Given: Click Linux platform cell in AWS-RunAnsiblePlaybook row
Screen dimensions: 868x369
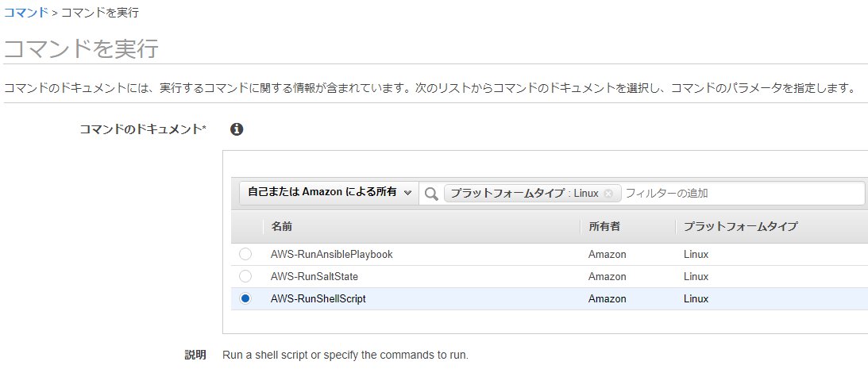Looking at the screenshot, I should 696,255.
